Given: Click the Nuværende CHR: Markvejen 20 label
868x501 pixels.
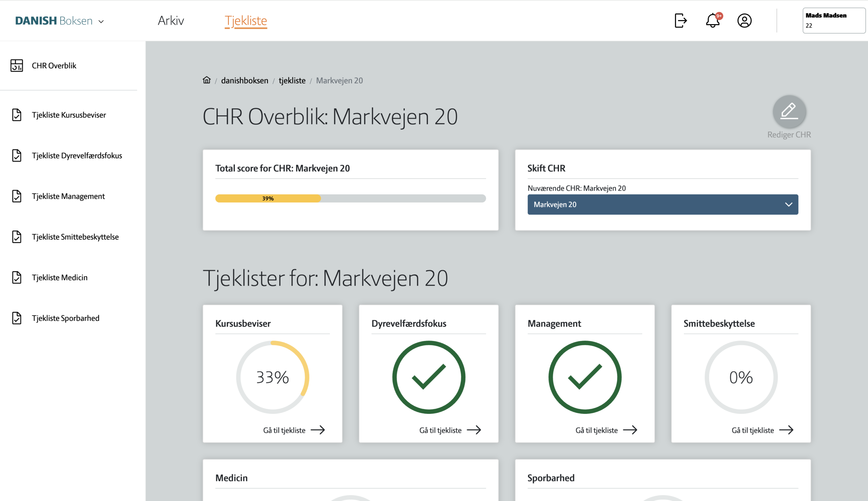Looking at the screenshot, I should 576,188.
